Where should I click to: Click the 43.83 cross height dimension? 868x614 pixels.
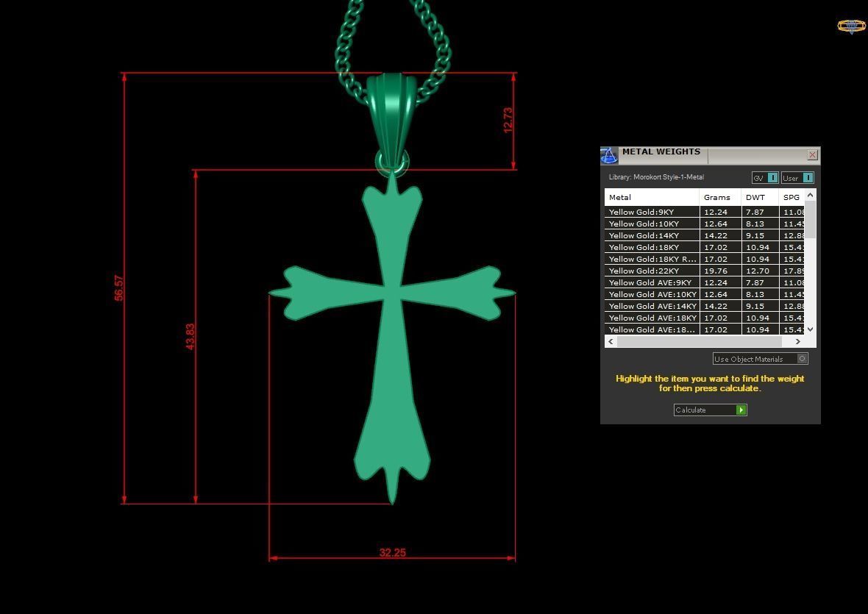click(190, 336)
